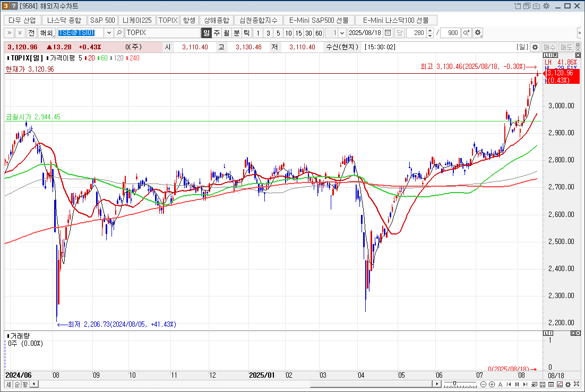The image size is (585, 392).
Task: Toggle the 일 (daily) period button
Action: coord(207,33)
